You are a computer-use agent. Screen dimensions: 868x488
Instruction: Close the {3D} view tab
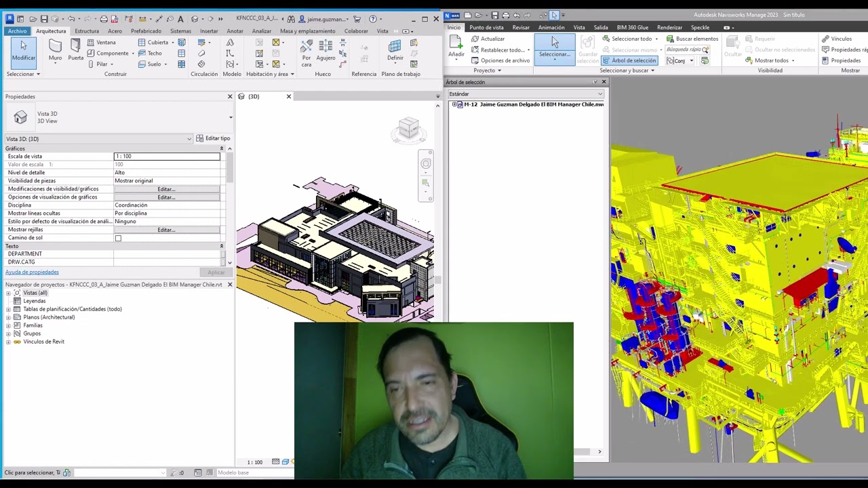point(288,96)
